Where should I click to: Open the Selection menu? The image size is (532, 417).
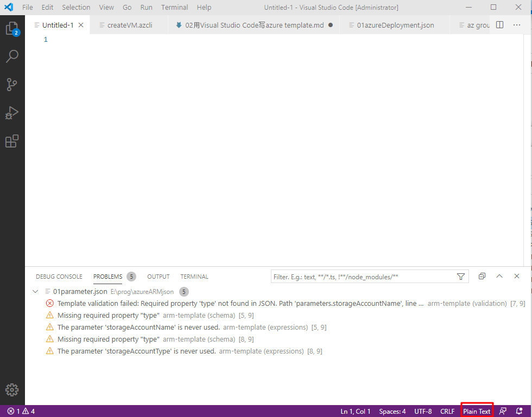(x=76, y=7)
